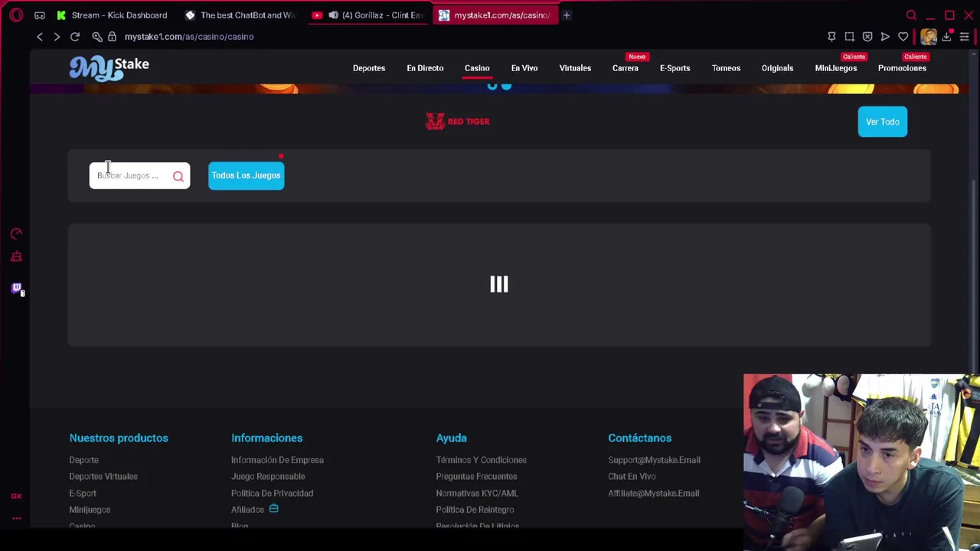Open the sidebar three-dot more options

point(16,519)
